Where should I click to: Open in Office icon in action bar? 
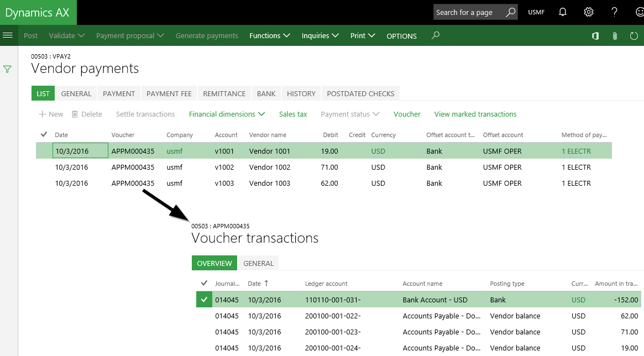pos(595,36)
